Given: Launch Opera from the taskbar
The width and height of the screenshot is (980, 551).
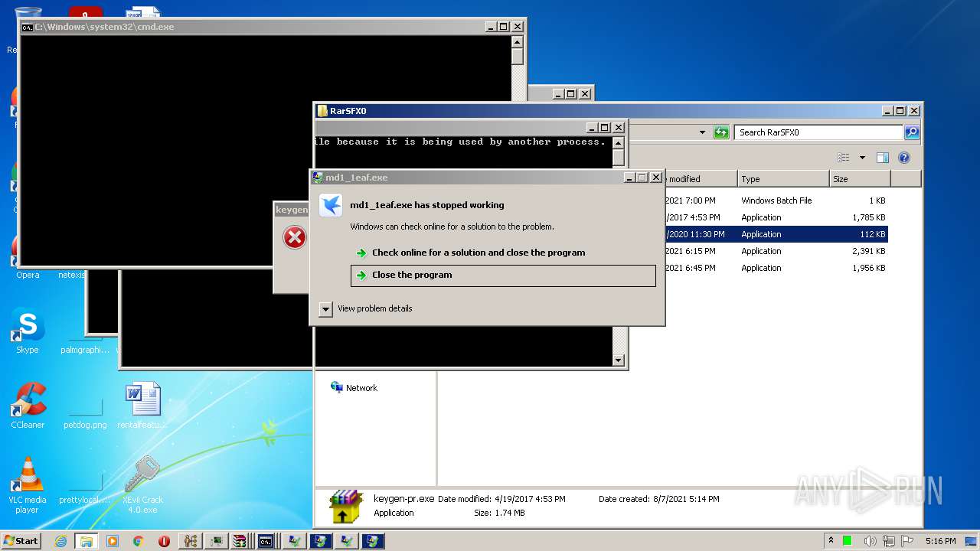Looking at the screenshot, I should (x=164, y=541).
